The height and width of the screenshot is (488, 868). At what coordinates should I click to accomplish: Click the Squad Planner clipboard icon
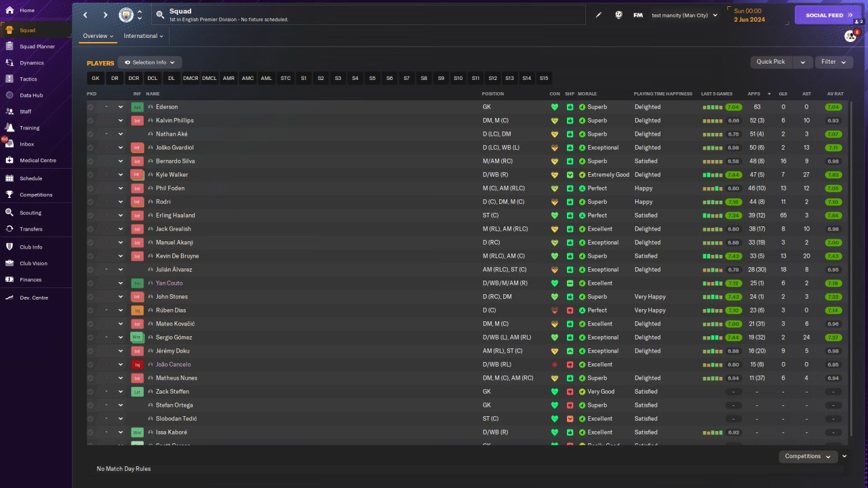(9, 46)
